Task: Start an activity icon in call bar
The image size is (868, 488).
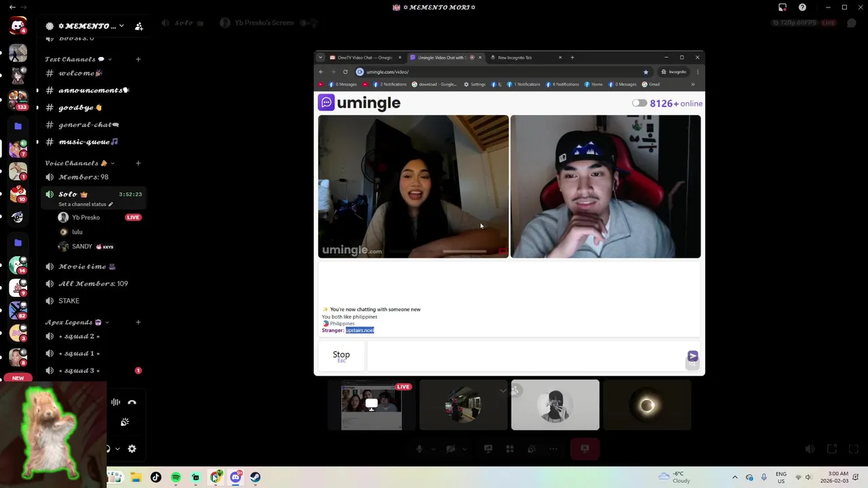Action: (510, 449)
